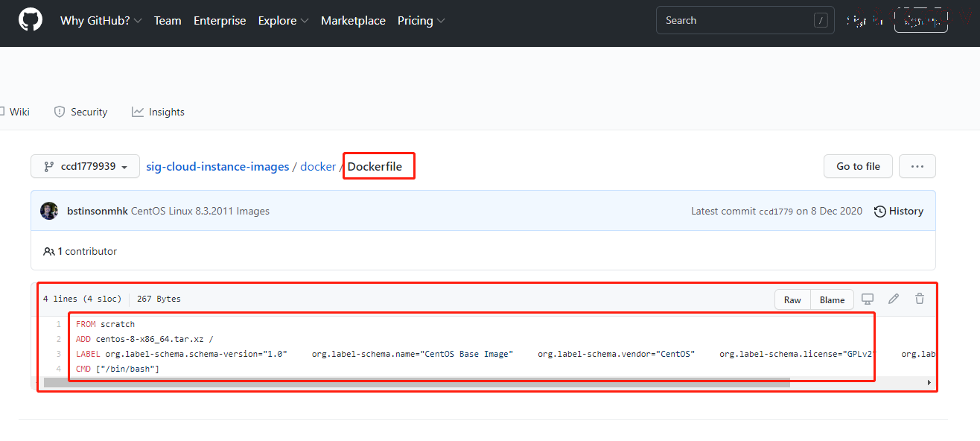The width and height of the screenshot is (980, 441).
Task: Open the docker folder breadcrumb
Action: [318, 167]
